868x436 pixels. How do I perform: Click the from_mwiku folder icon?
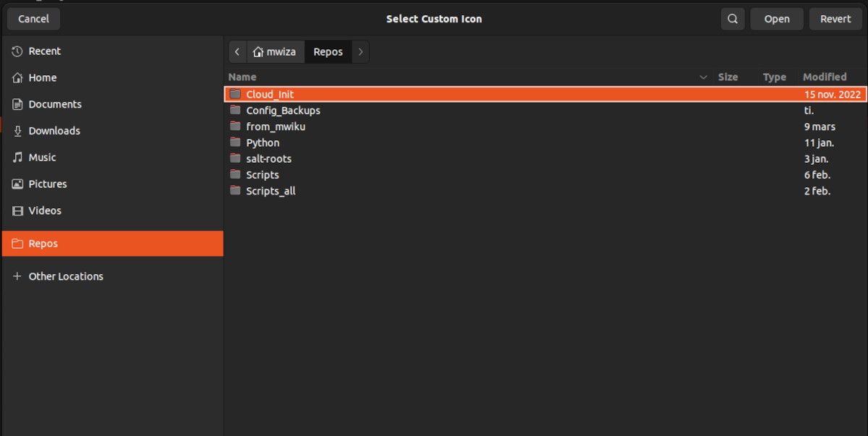pyautogui.click(x=235, y=126)
